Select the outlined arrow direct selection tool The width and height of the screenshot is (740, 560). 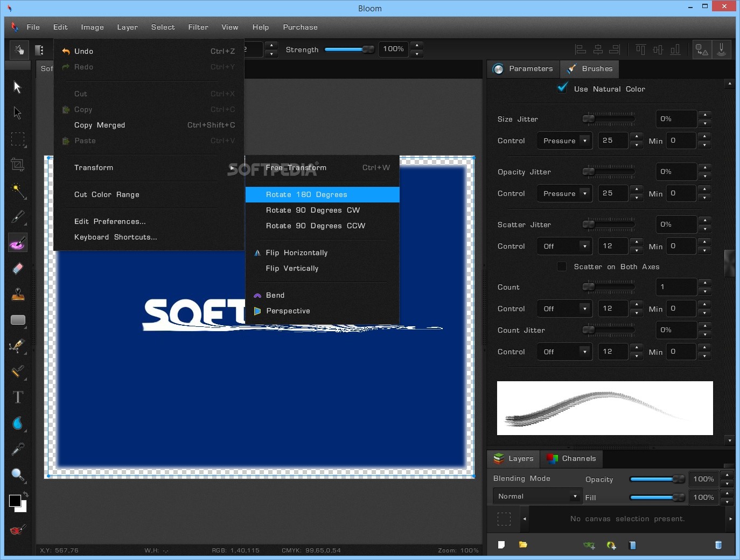click(17, 113)
